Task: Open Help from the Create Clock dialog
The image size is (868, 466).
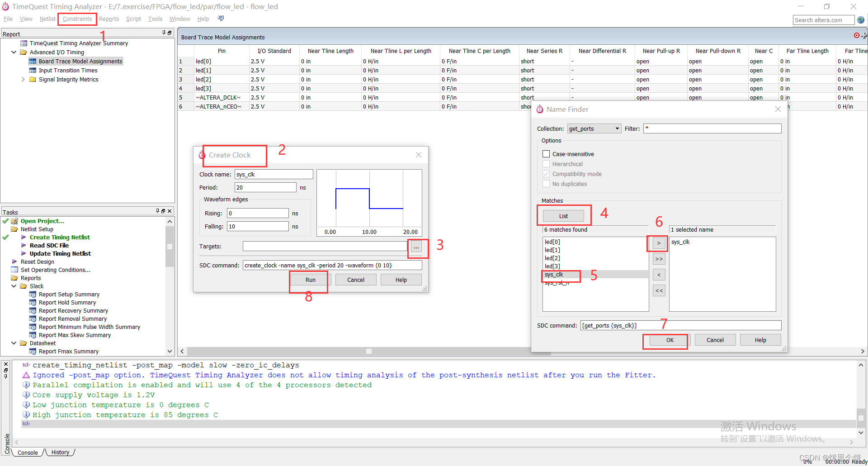Action: (401, 280)
